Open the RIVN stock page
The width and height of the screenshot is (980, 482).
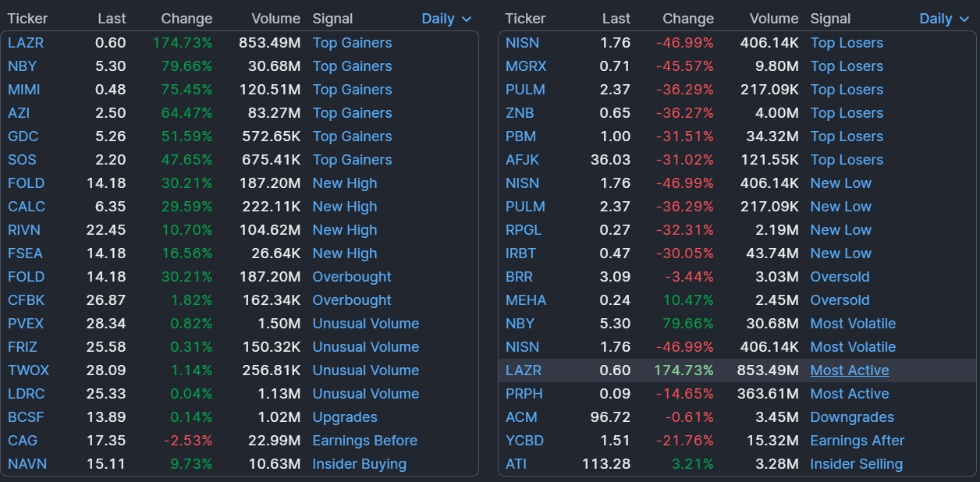24,230
